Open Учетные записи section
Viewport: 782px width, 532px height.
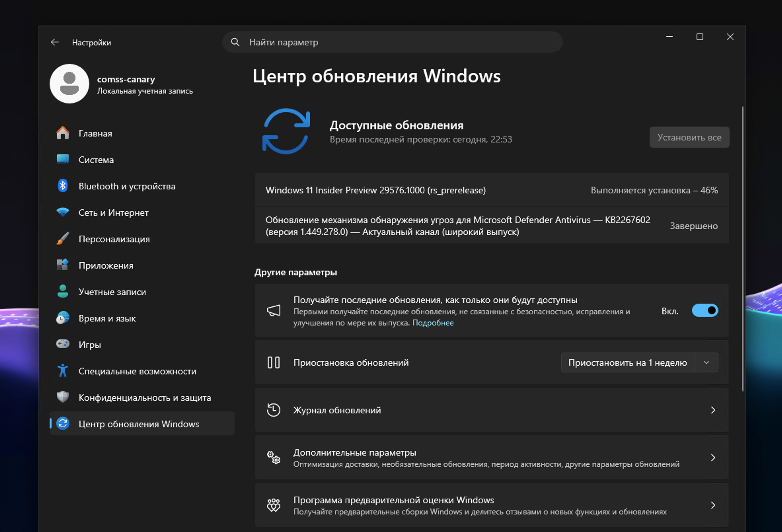point(142,292)
